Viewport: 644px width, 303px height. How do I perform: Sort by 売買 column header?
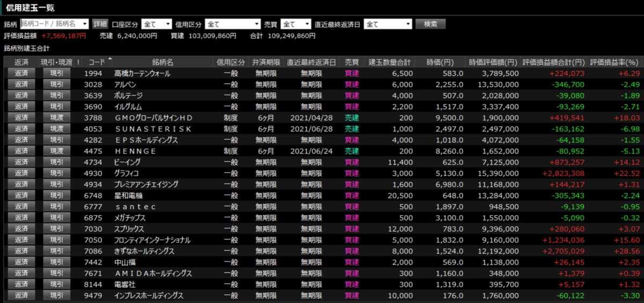tap(352, 62)
